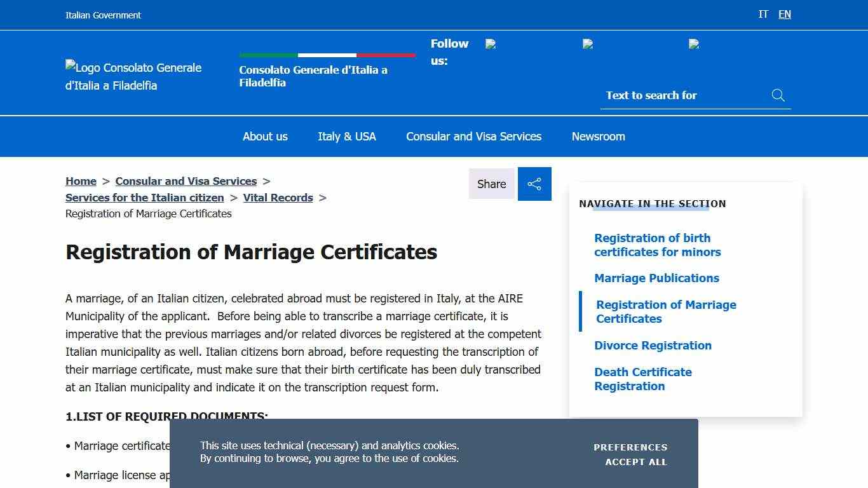This screenshot has width=868, height=488.
Task: Open Marriage Publications in the sidebar
Action: coord(656,278)
